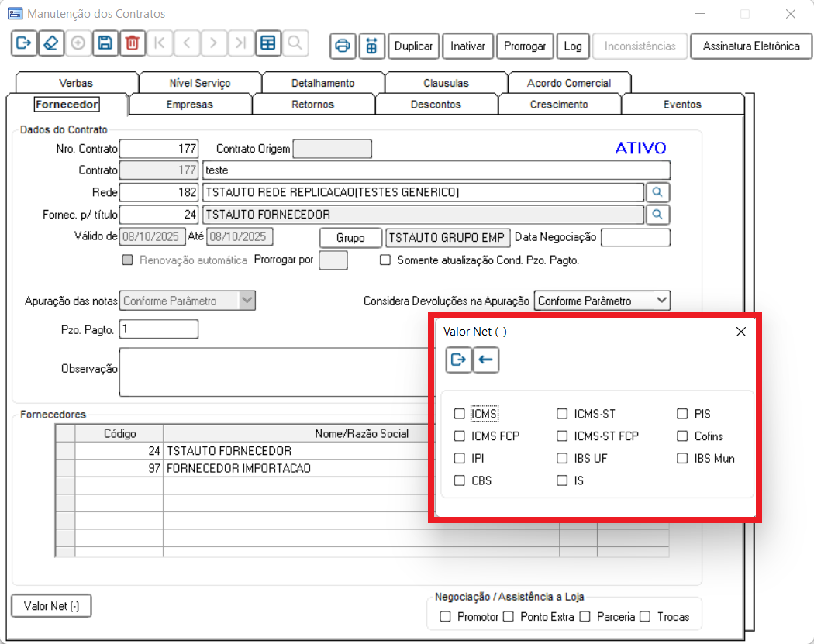
Task: Click Assinatura Eletrônica button
Action: (751, 46)
